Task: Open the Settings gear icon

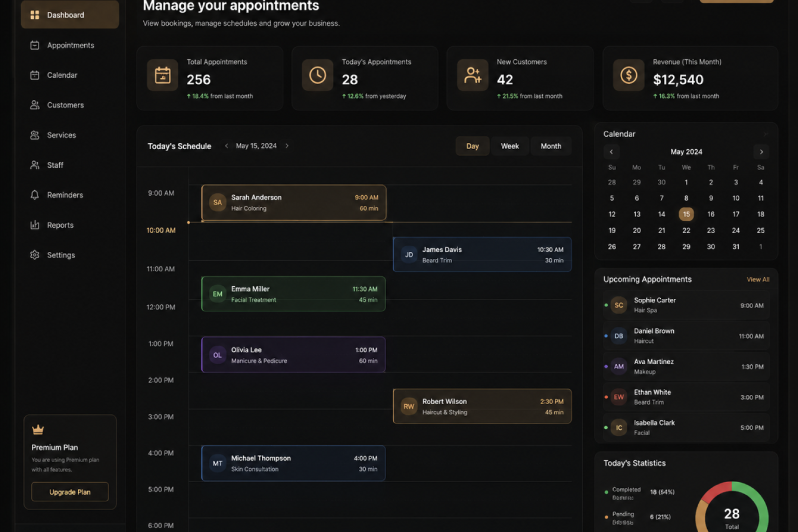Action: tap(35, 255)
